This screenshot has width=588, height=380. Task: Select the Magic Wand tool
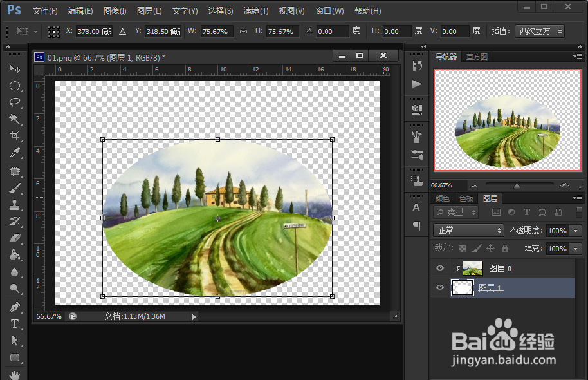[x=15, y=119]
